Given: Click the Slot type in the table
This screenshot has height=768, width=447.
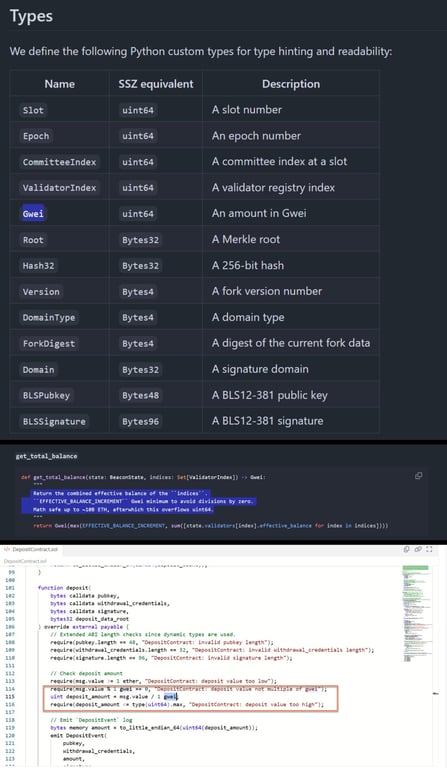Looking at the screenshot, I should pos(33,110).
